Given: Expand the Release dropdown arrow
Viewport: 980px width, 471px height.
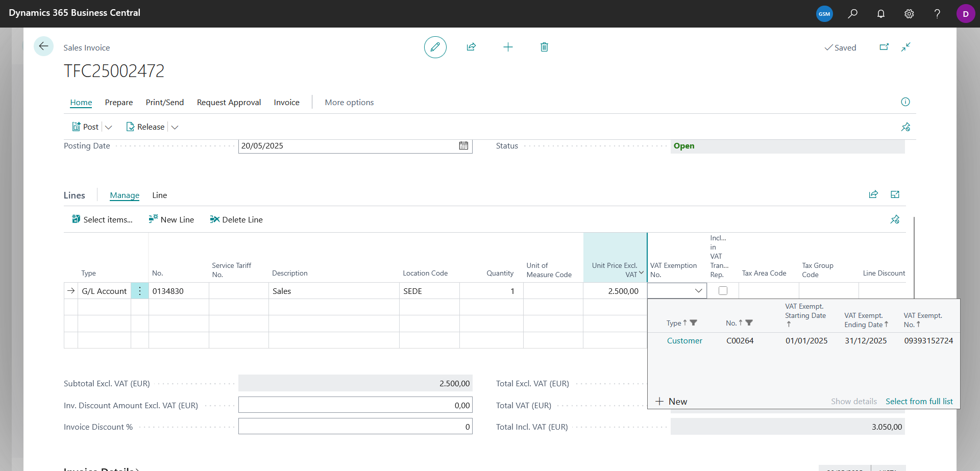Looking at the screenshot, I should coord(175,127).
